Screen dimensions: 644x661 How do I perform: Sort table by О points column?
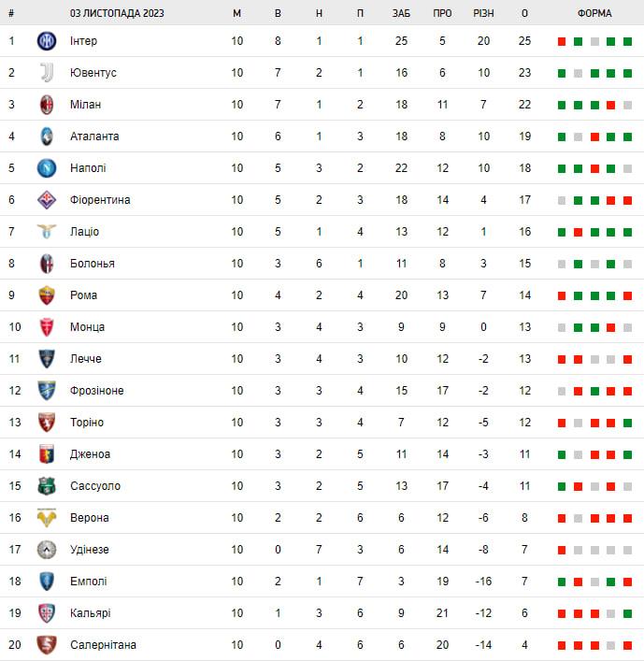coord(524,13)
